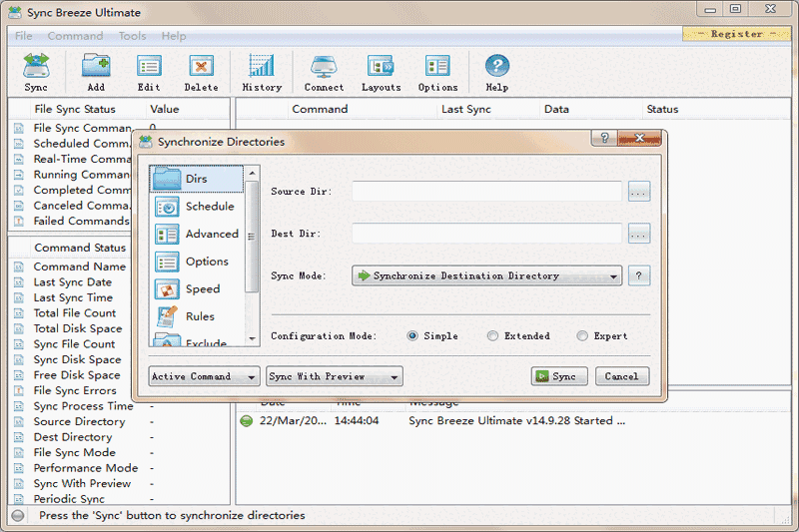Viewport: 799px width, 532px height.
Task: Click the 'Last Sync Date' row
Action: pos(71,282)
